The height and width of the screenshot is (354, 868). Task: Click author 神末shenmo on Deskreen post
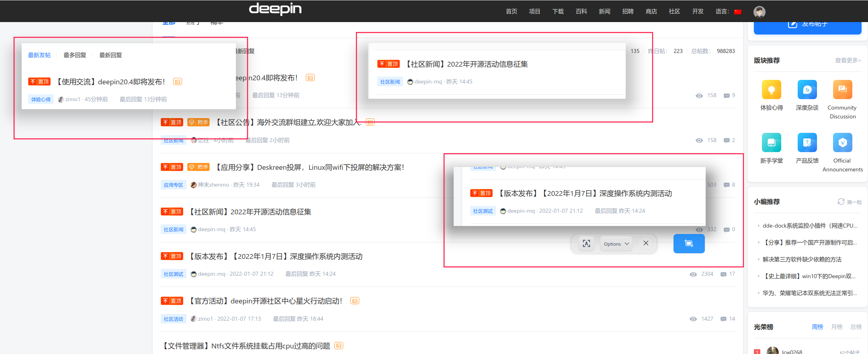(x=213, y=185)
